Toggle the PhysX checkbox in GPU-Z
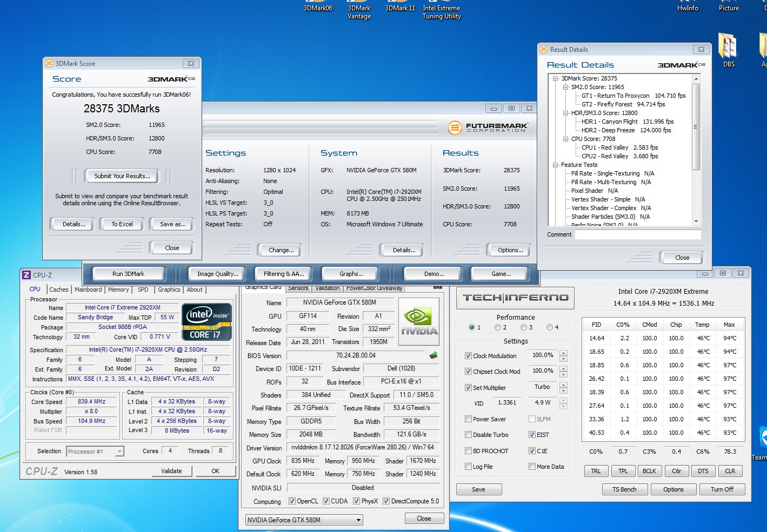This screenshot has height=532, width=767. [x=356, y=501]
